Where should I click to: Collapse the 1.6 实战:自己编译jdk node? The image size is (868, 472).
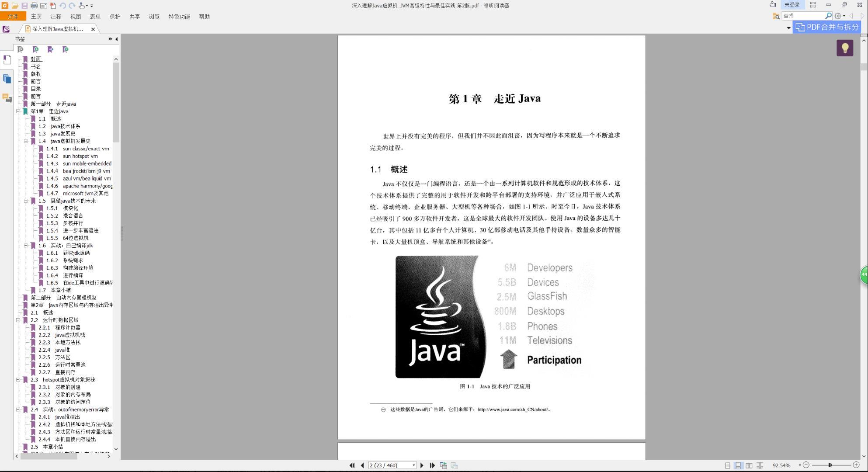tap(26, 246)
